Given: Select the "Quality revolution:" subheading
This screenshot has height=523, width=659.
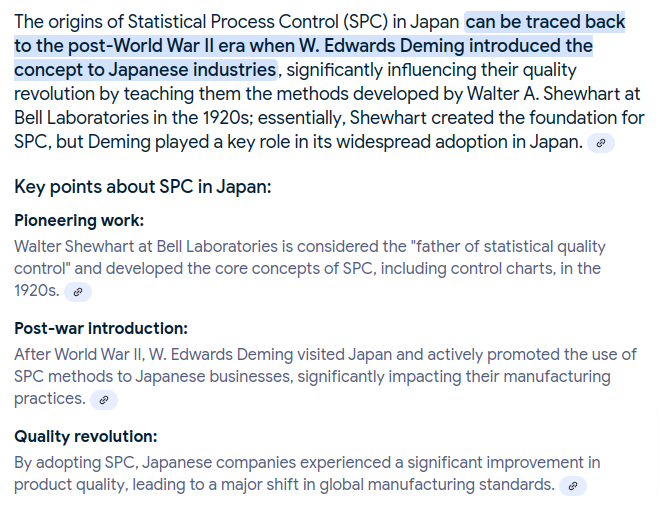Looking at the screenshot, I should (x=86, y=436).
